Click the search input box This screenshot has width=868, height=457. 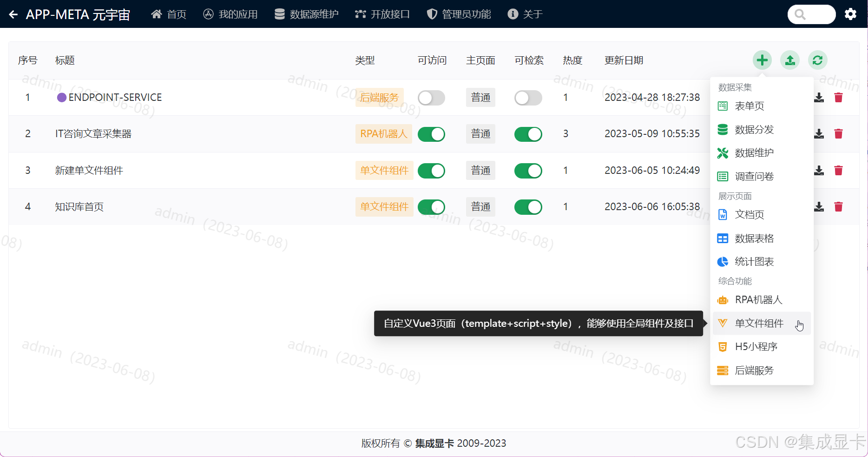coord(811,14)
